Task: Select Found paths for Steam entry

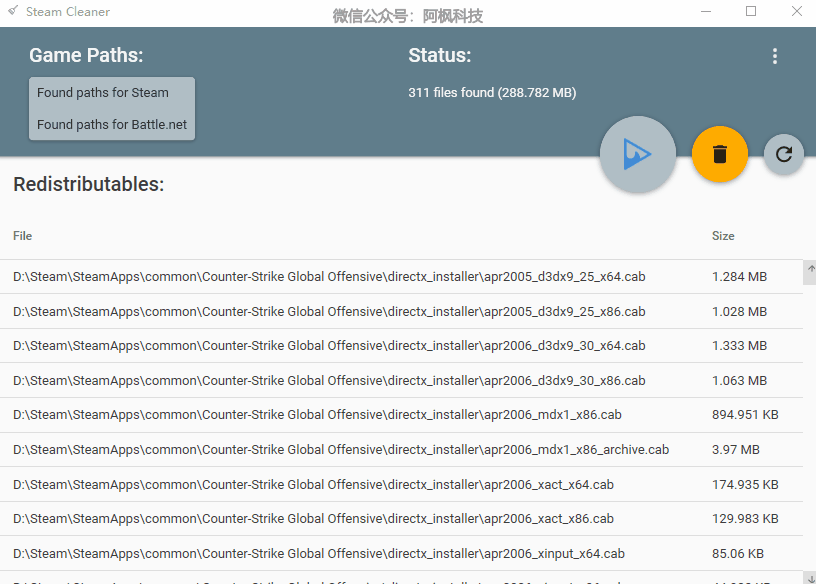Action: pyautogui.click(x=112, y=93)
